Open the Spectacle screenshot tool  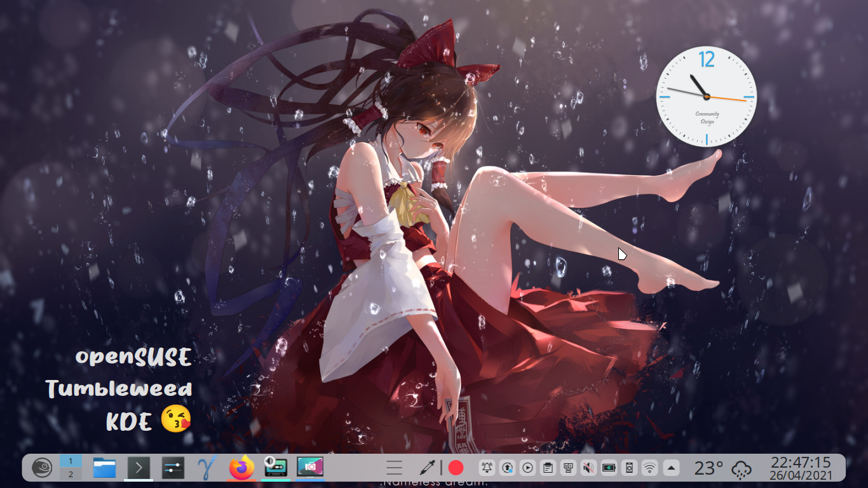[310, 468]
